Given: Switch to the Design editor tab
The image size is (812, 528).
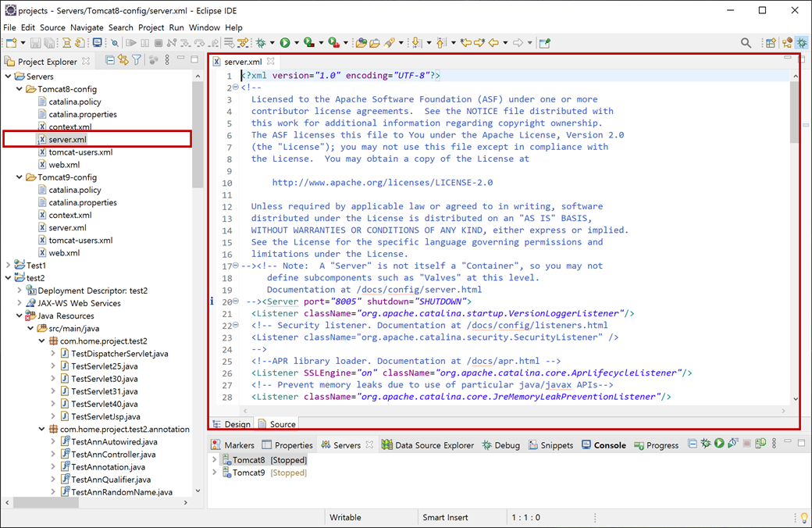Looking at the screenshot, I should tap(232, 424).
